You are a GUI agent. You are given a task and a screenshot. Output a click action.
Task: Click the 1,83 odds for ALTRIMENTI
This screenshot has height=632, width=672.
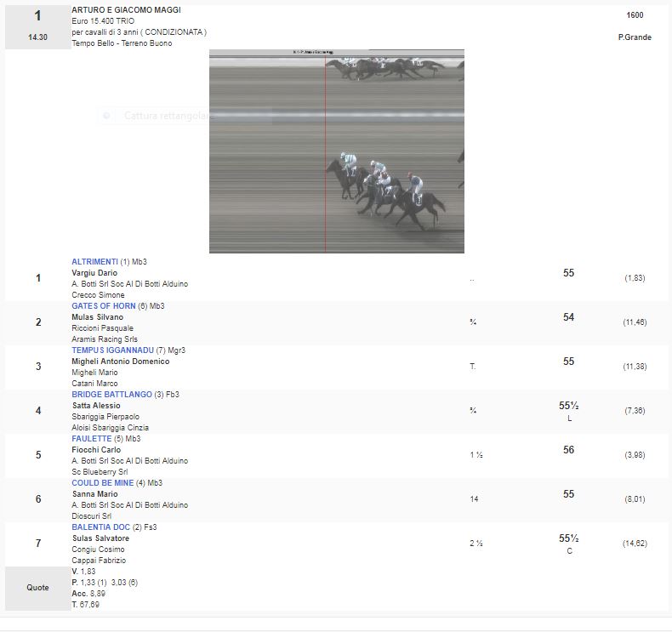pyautogui.click(x=634, y=278)
